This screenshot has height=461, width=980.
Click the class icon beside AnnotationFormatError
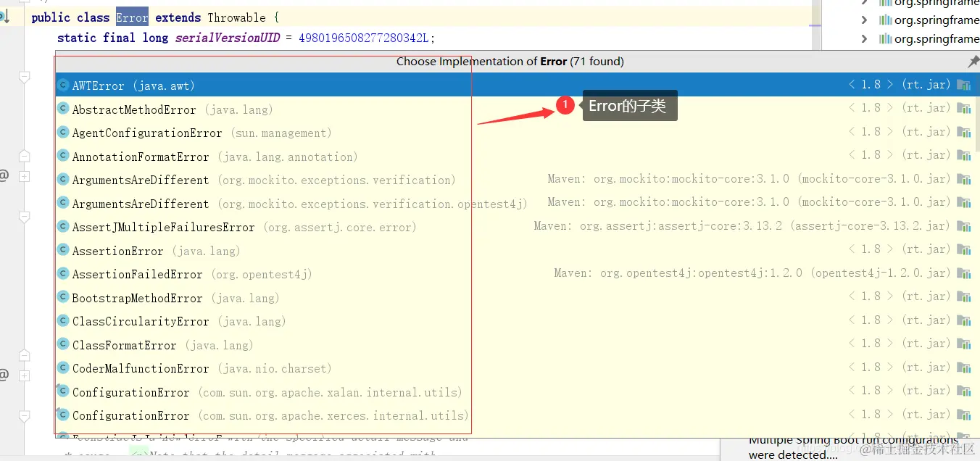click(63, 157)
